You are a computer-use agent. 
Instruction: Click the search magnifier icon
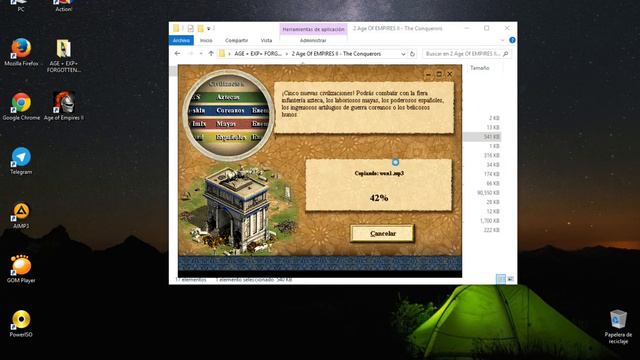point(506,54)
